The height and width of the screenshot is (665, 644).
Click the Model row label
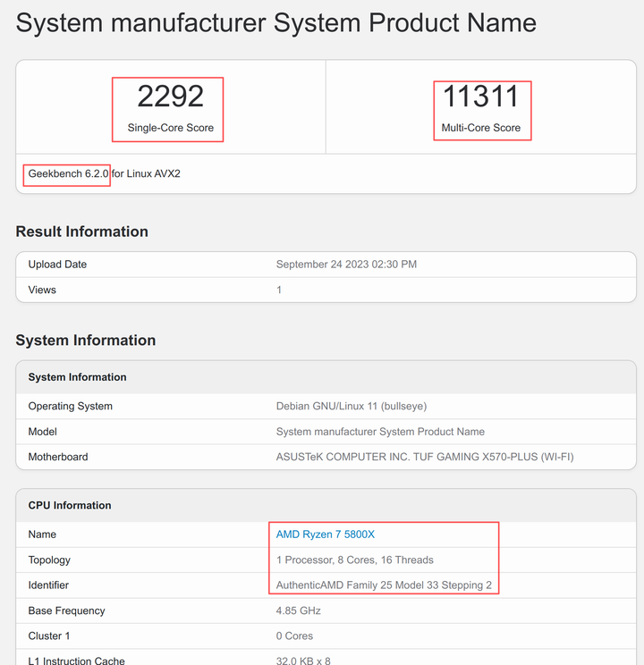tap(42, 432)
